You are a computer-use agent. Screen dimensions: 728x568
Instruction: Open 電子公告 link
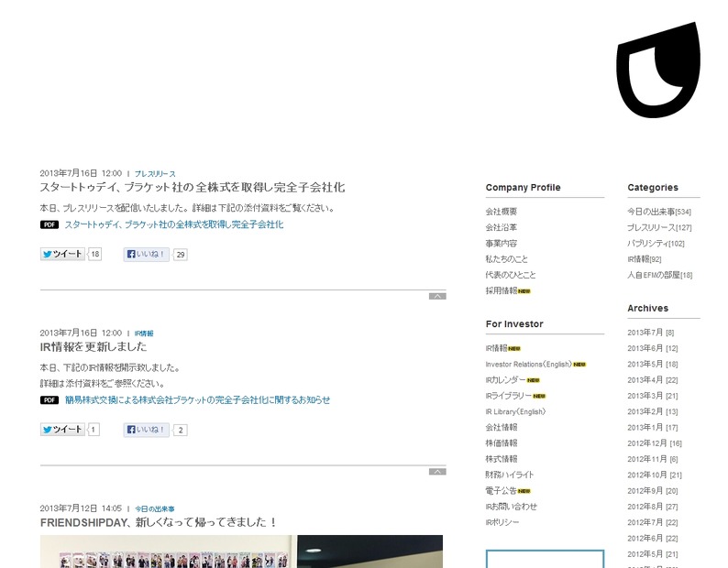[502, 490]
